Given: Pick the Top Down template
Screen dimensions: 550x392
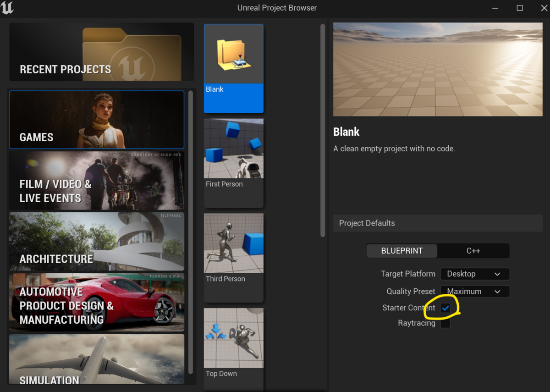Looking at the screenshot, I should 234,350.
